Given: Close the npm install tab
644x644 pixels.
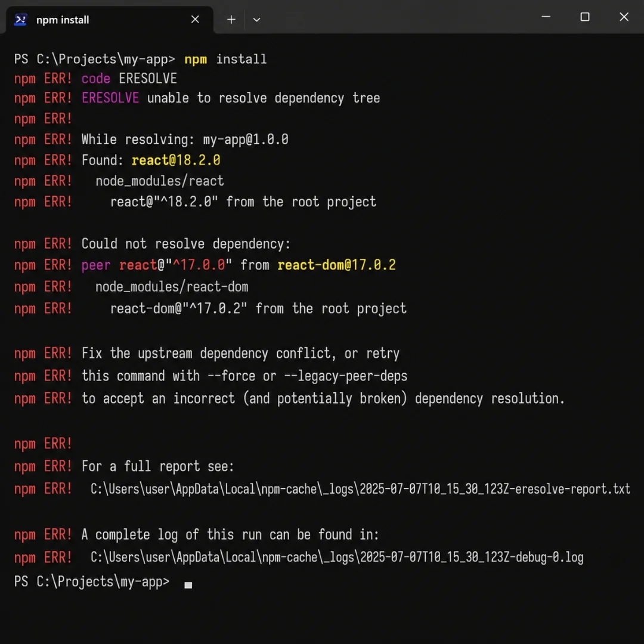Looking at the screenshot, I should [195, 19].
